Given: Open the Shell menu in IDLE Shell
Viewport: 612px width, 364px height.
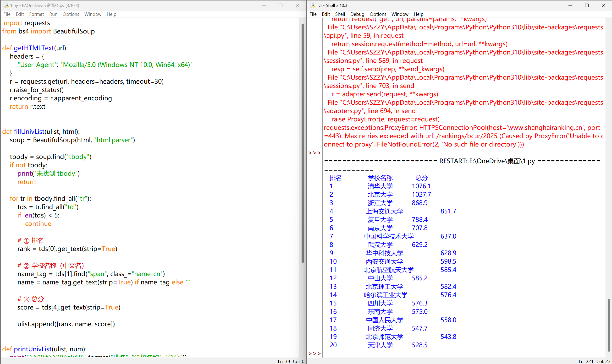Looking at the screenshot, I should coord(340,14).
